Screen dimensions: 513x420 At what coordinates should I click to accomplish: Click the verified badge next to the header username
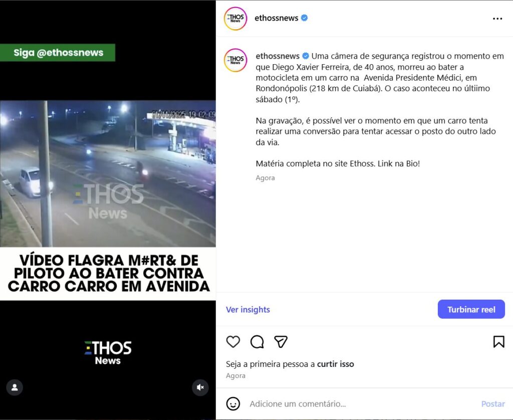pyautogui.click(x=304, y=18)
